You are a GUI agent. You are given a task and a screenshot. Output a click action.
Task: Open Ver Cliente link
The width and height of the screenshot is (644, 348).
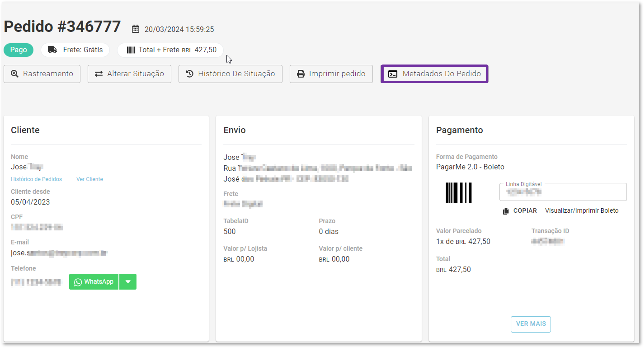(89, 179)
